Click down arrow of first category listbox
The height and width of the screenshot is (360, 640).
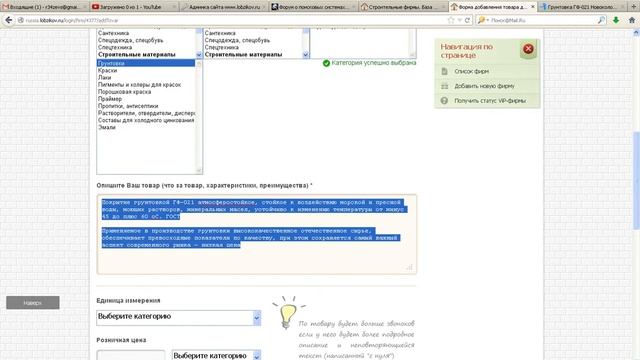coord(199,55)
